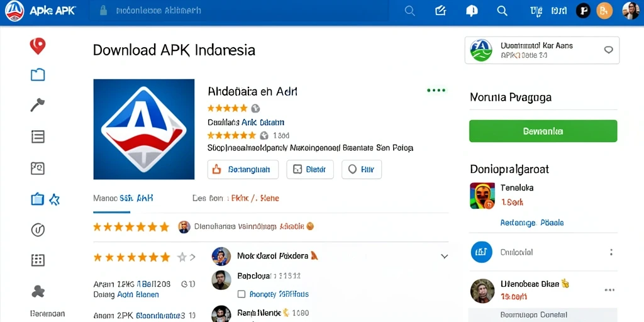This screenshot has width=644, height=322.
Task: Click the green Bevranka download button
Action: coord(543,131)
